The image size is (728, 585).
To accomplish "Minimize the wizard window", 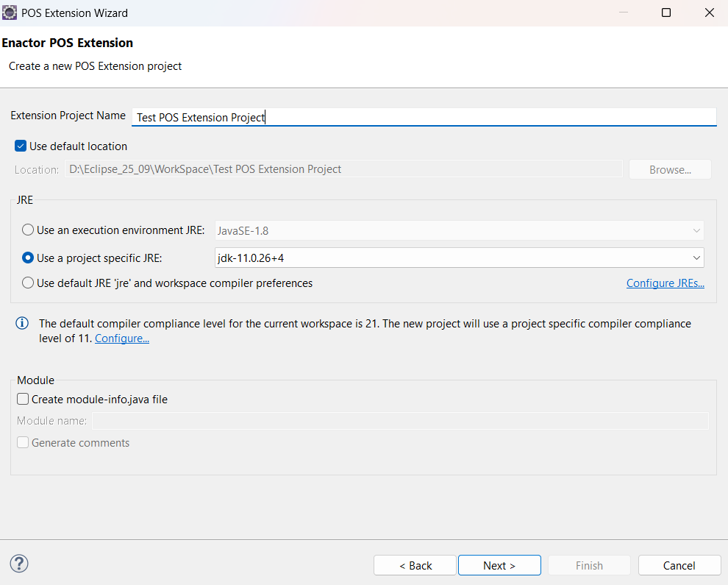I will click(x=623, y=13).
